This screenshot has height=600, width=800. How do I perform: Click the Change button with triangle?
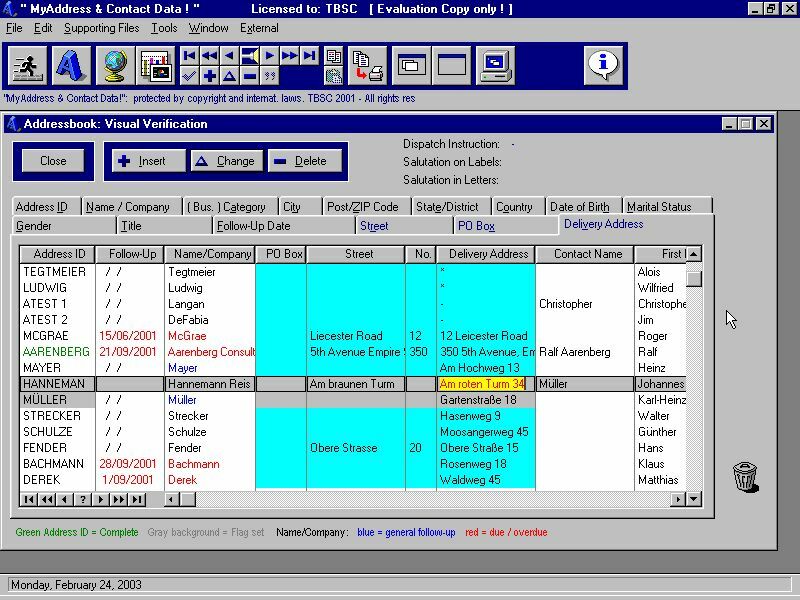[x=227, y=161]
